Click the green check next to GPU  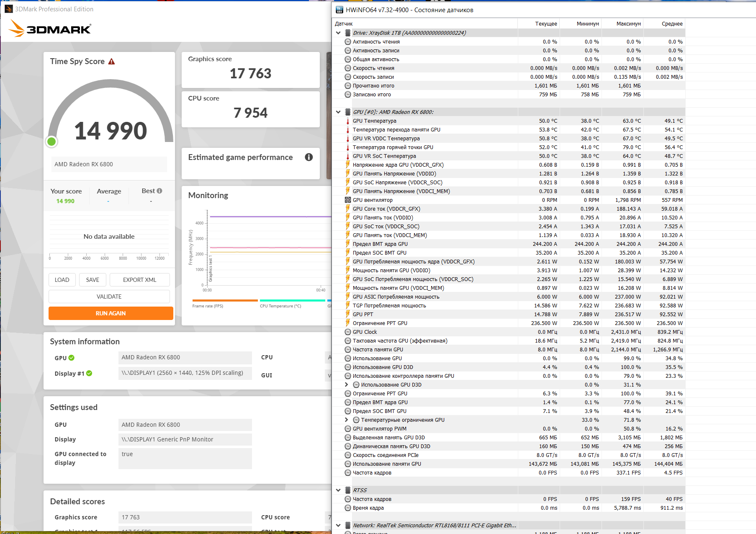[72, 358]
